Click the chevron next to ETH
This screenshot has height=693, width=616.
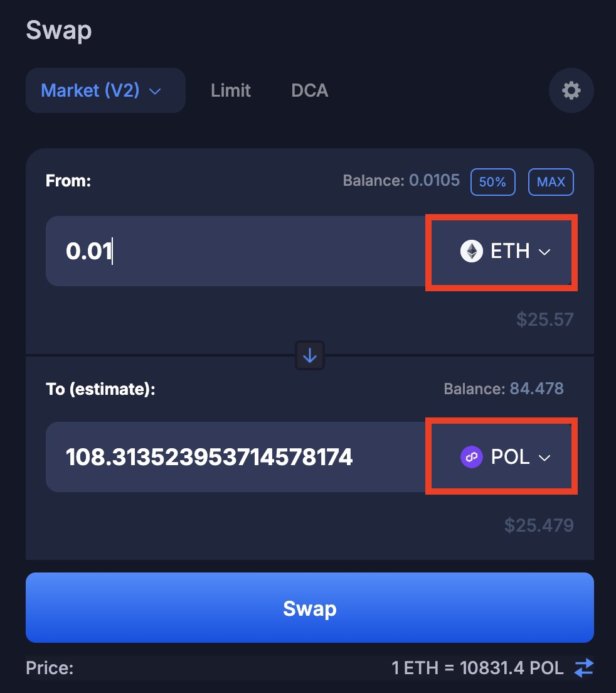click(x=544, y=252)
